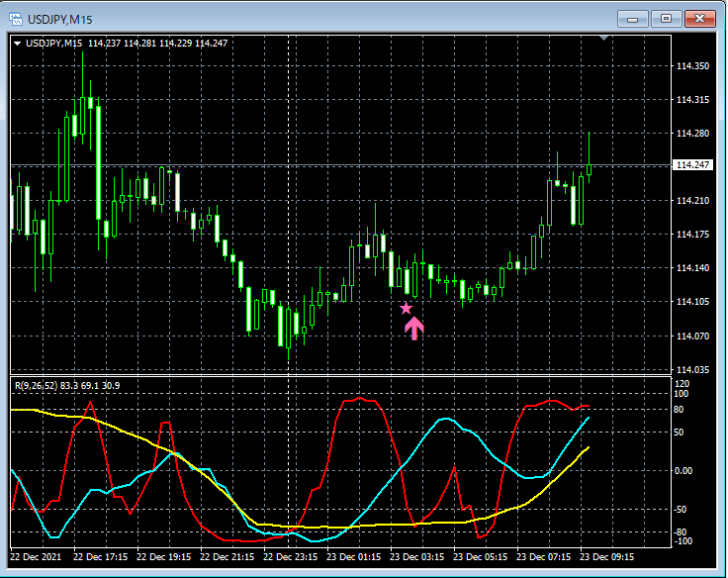
Task: Close the USDJPY,M15 chart window
Action: click(x=700, y=19)
